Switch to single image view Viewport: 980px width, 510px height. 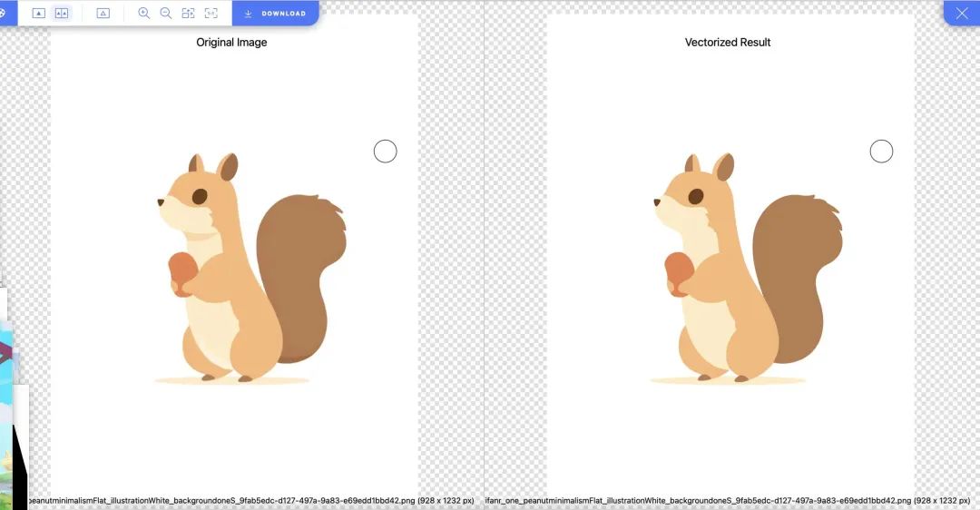39,14
